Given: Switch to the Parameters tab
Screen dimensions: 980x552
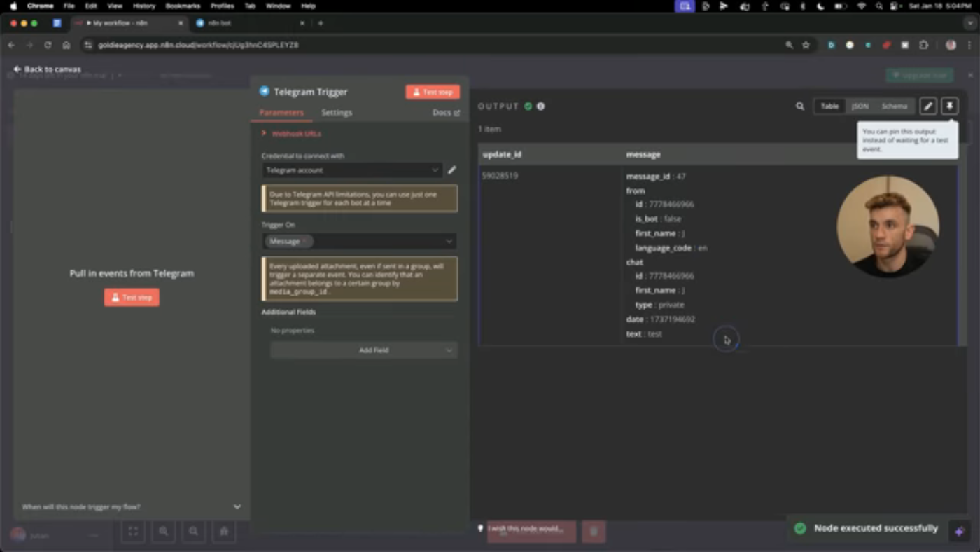Looking at the screenshot, I should pyautogui.click(x=281, y=112).
